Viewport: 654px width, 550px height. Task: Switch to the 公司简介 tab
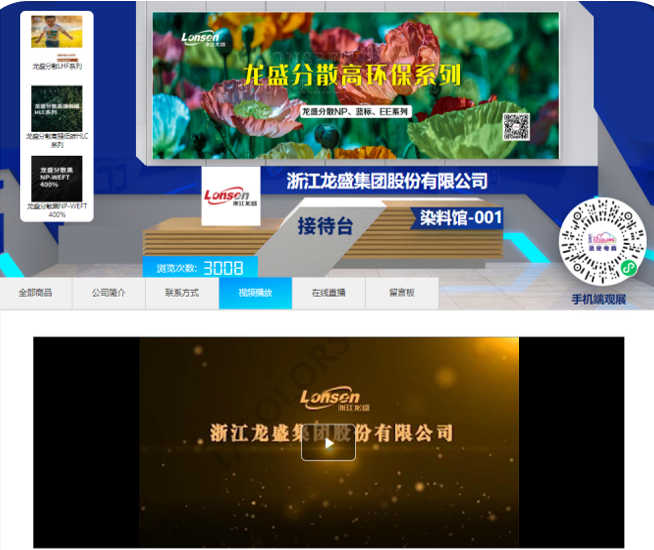(109, 293)
